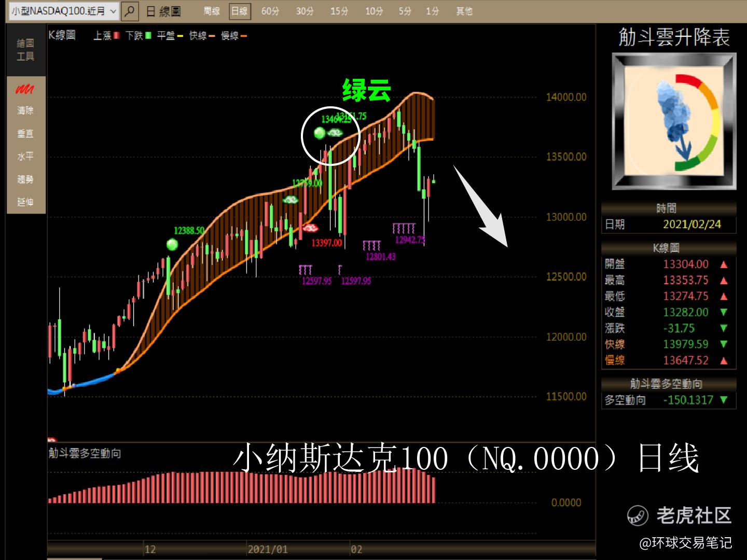
Task: Click the 12 month marker on time axis
Action: 150,550
